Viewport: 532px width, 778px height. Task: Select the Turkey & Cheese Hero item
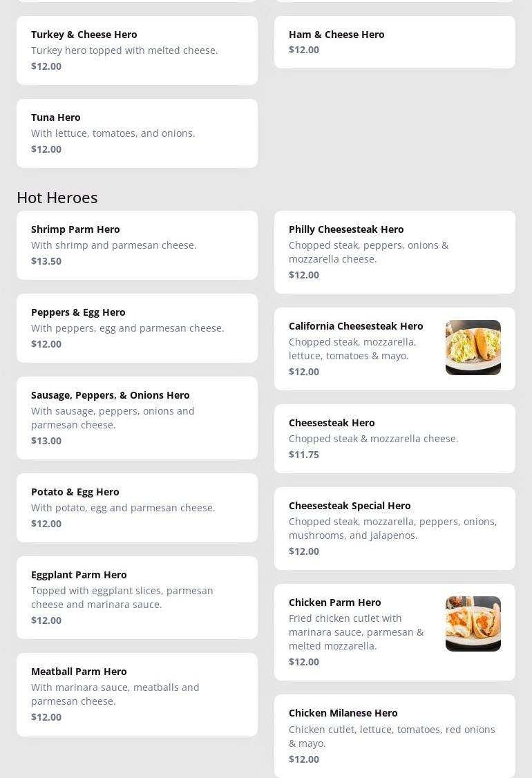click(x=137, y=50)
